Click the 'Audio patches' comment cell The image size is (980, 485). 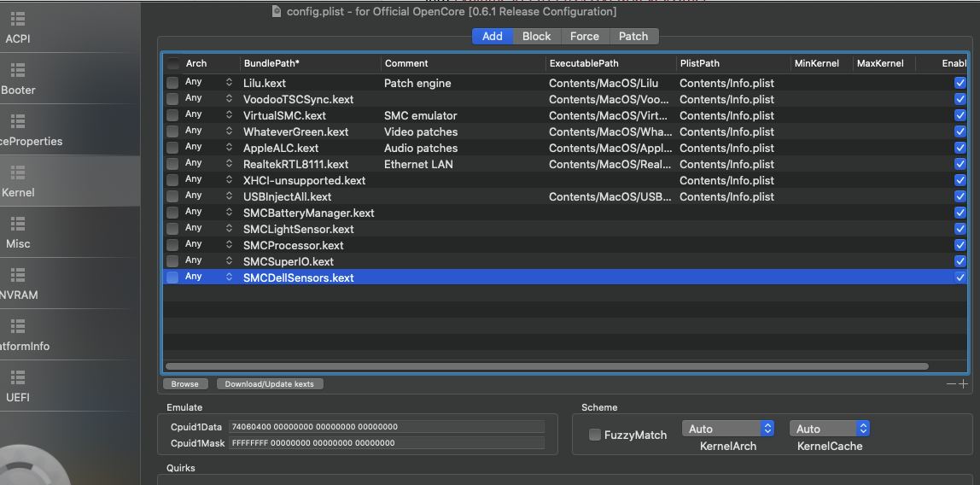(421, 148)
